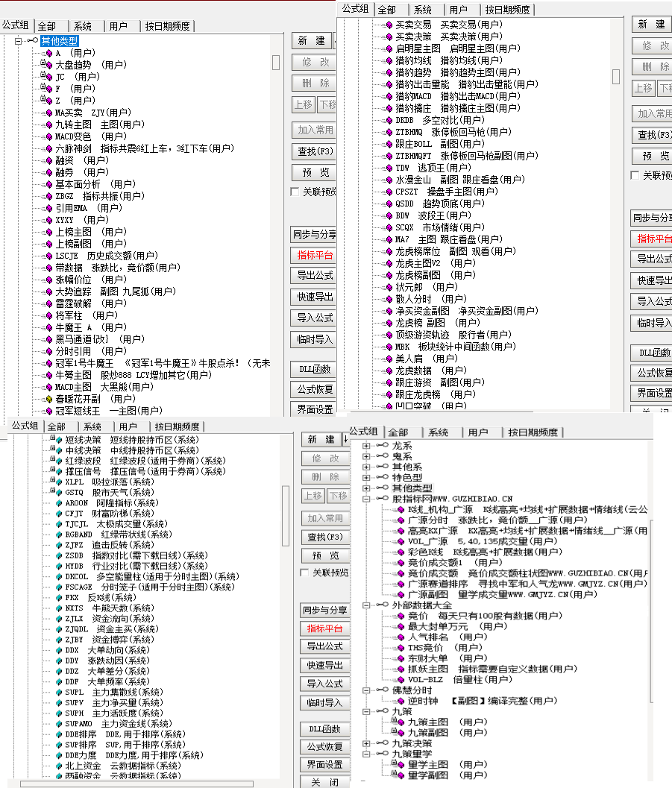Click 新建 button beside the 买卖交易 list
The image size is (672, 788).
[652, 24]
